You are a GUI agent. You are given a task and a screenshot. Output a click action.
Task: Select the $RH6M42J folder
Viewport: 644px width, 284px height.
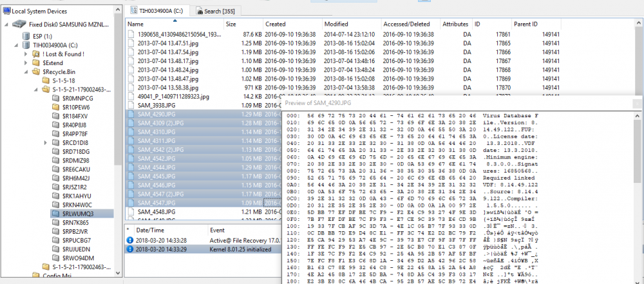pyautogui.click(x=76, y=178)
